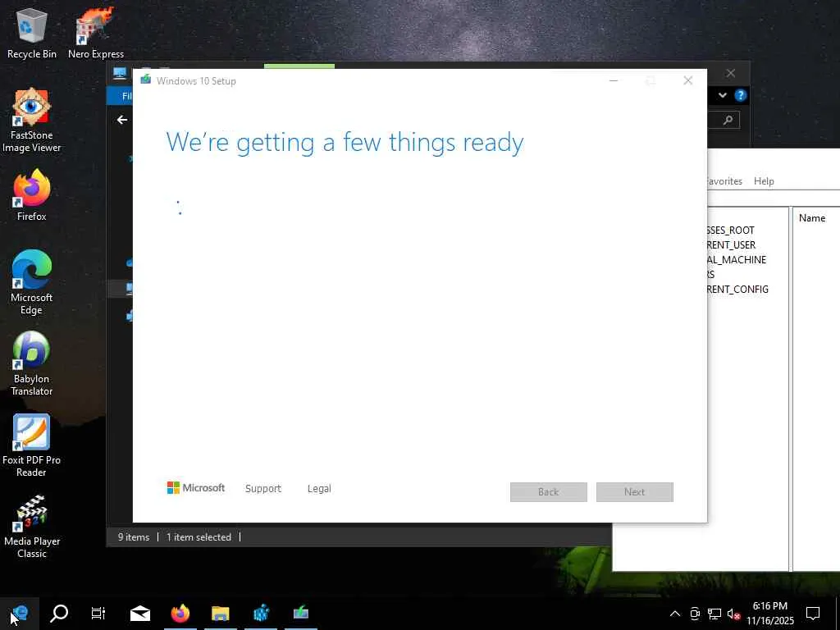Screen dimensions: 840x630
Task: Close the File Explorer window
Action: pos(731,73)
